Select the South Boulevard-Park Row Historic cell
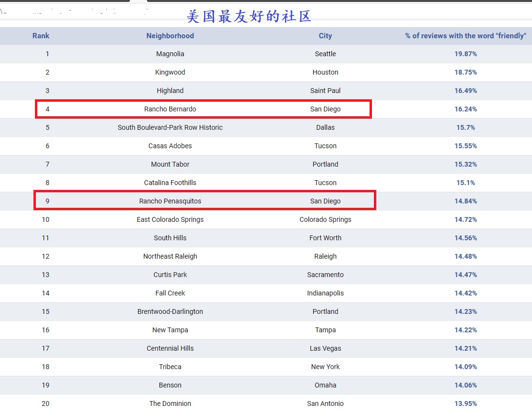The width and height of the screenshot is (532, 419). pos(170,127)
